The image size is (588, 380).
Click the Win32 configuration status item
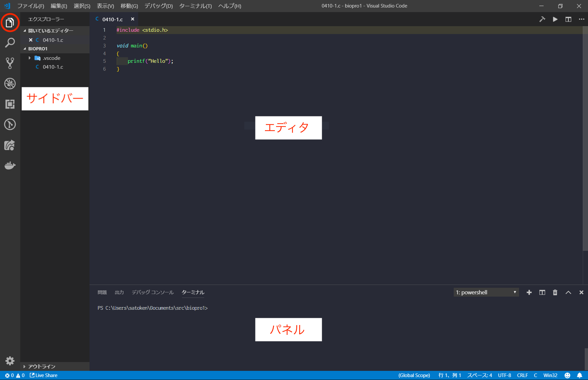[550, 375]
